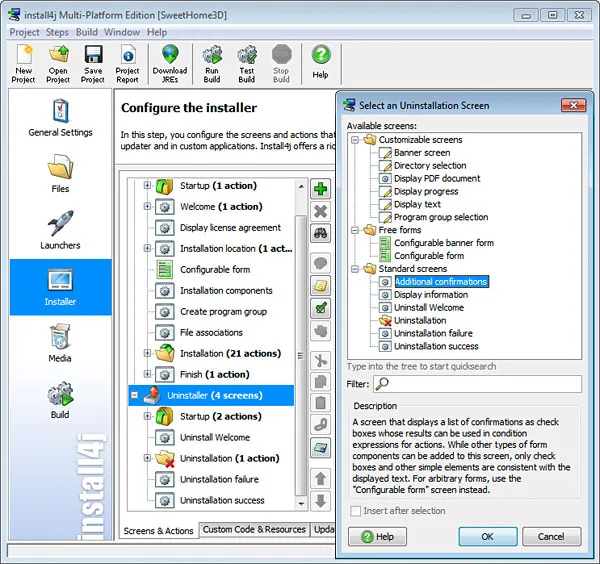Click the New Project toolbar icon
The height and width of the screenshot is (564, 600).
23,64
